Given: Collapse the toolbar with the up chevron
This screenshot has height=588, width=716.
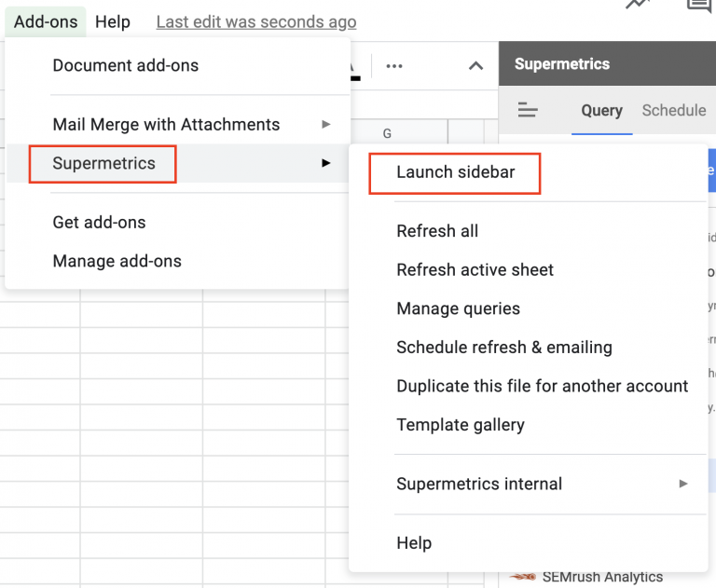Looking at the screenshot, I should click(475, 66).
